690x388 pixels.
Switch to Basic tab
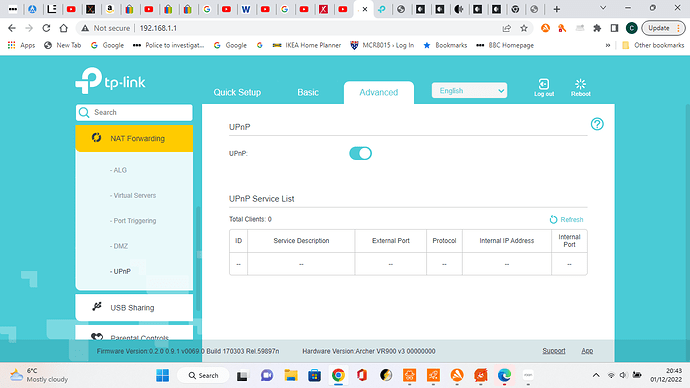coord(308,92)
